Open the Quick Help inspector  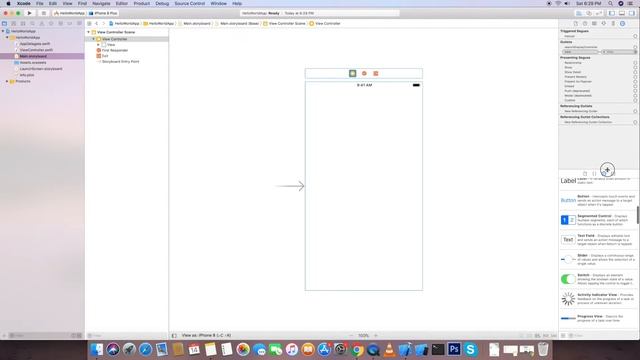pos(585,24)
